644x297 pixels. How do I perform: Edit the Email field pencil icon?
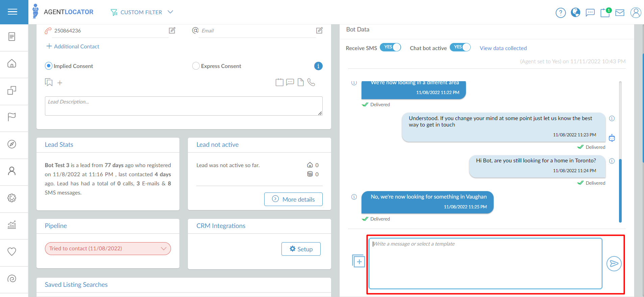(x=319, y=30)
